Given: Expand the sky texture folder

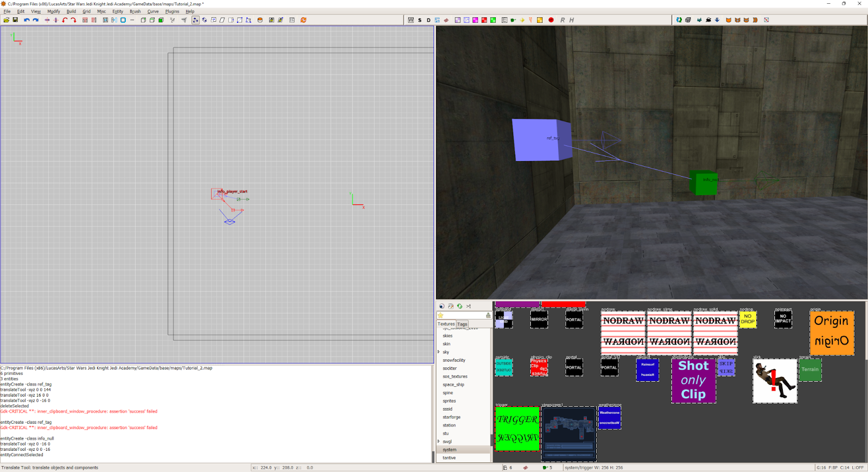Looking at the screenshot, I should click(439, 352).
